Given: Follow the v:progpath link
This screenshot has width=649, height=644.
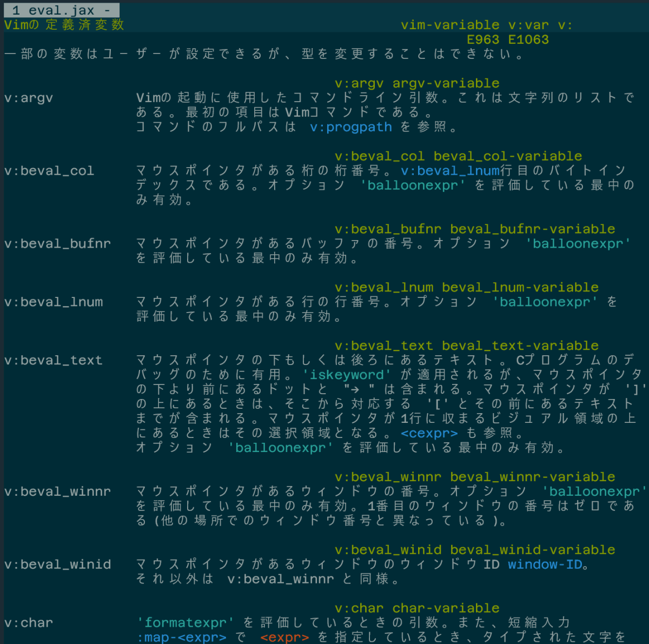Looking at the screenshot, I should coord(351,127).
